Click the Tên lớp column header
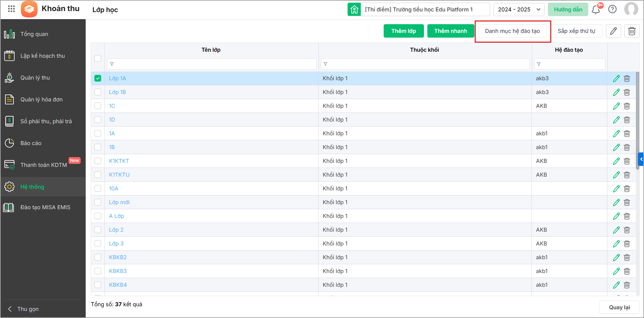This screenshot has width=644, height=318. [x=211, y=50]
